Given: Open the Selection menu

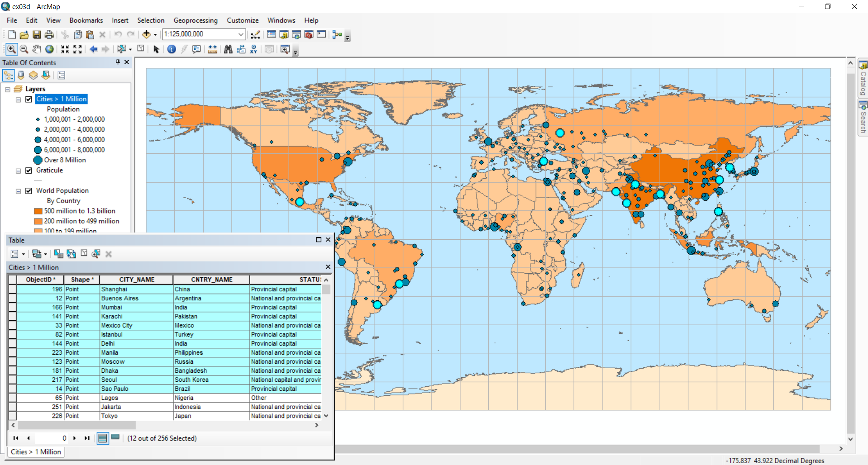Looking at the screenshot, I should tap(151, 20).
